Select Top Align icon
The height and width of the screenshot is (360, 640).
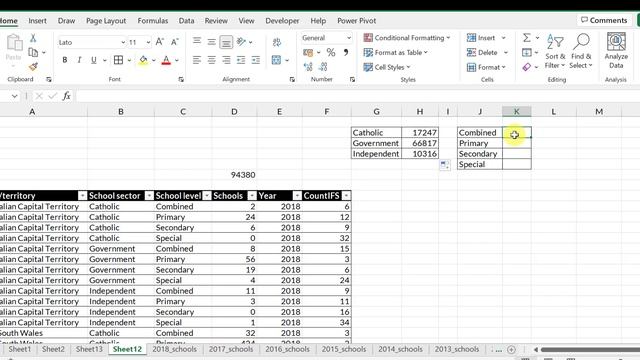(197, 41)
